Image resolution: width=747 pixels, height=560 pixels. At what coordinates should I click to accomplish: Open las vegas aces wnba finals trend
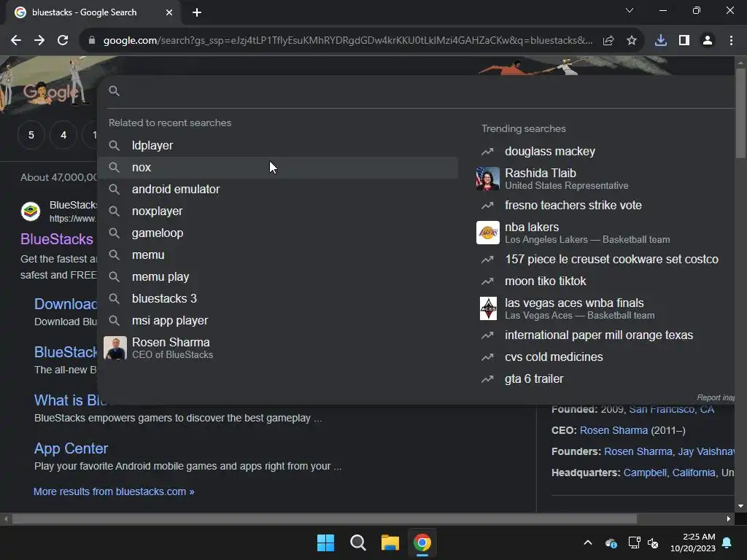[x=603, y=308]
